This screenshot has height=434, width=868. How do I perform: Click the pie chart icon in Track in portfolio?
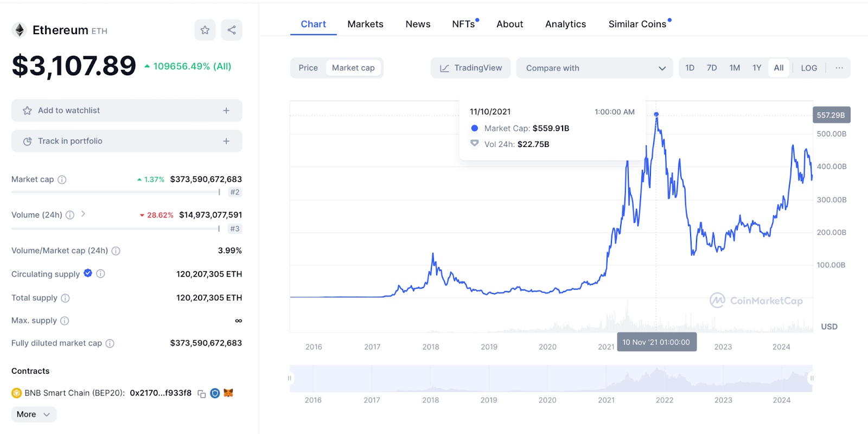[27, 141]
